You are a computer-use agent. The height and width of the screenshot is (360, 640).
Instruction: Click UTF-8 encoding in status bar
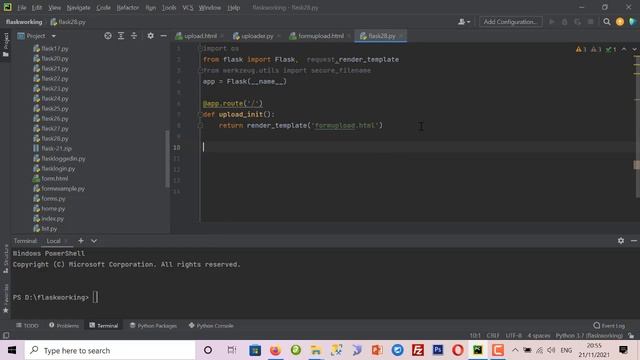513,336
